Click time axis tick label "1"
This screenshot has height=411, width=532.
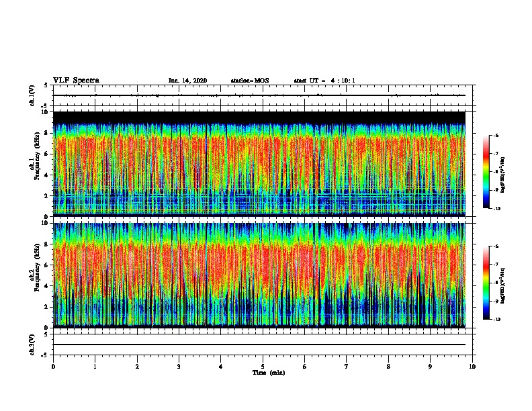tap(95, 367)
